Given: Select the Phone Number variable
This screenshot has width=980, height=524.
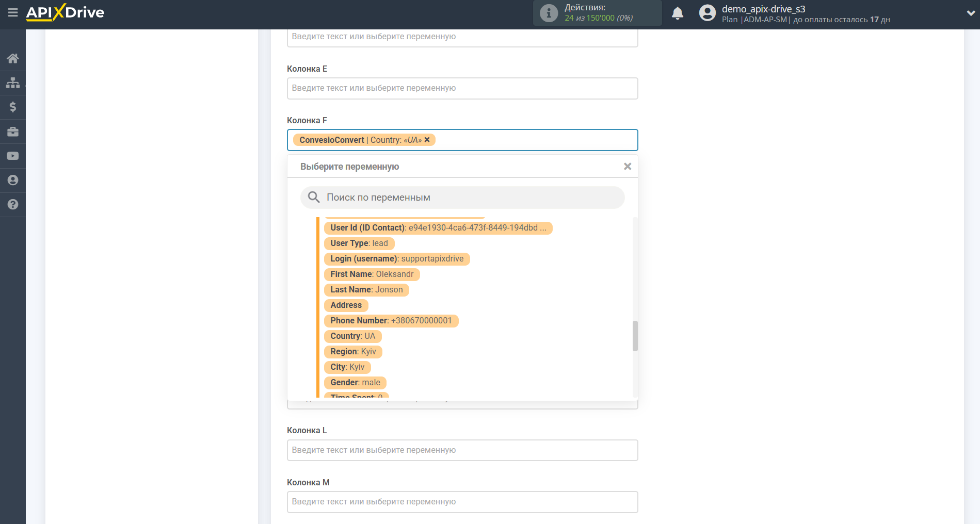Looking at the screenshot, I should pos(391,321).
